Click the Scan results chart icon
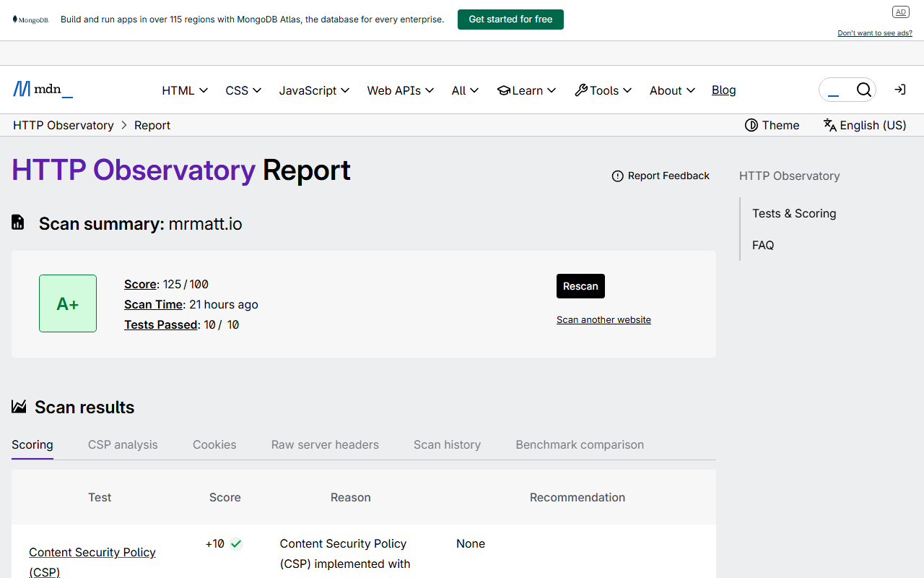Image resolution: width=924 pixels, height=578 pixels. click(x=19, y=406)
